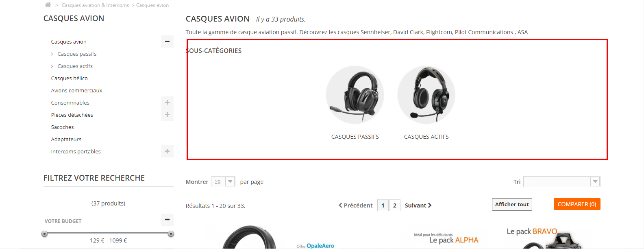644x249 pixels.
Task: Open the Tri sorting dropdown
Action: pos(562,181)
